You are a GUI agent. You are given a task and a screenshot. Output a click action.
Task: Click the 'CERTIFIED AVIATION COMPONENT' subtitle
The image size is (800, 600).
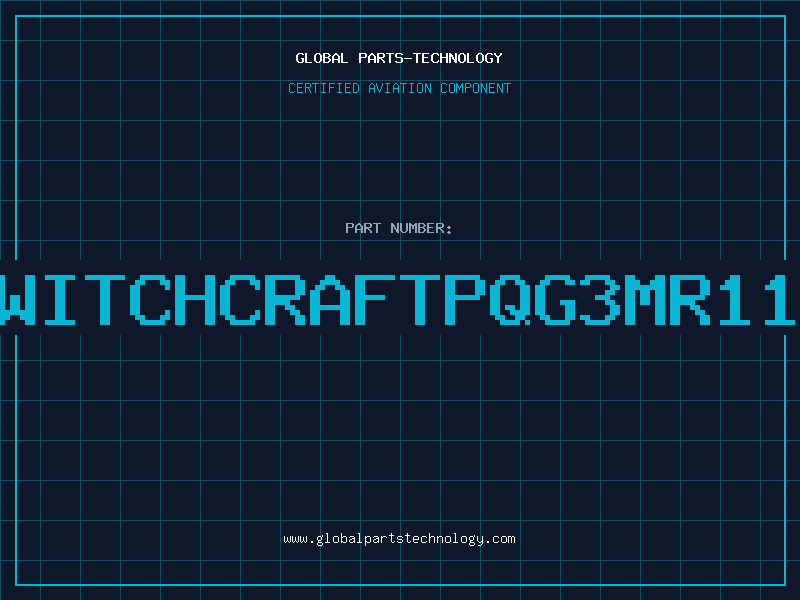[x=399, y=88]
